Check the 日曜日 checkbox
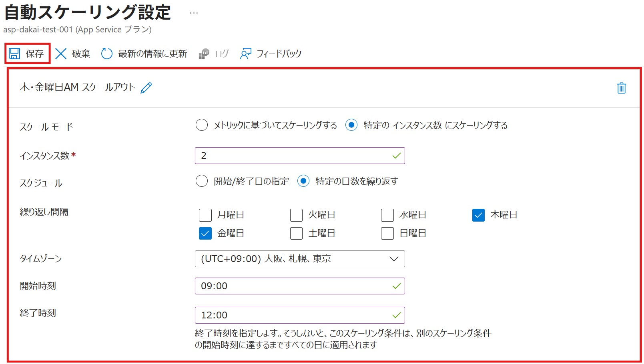Image resolution: width=644 pixels, height=364 pixels. 387,233
